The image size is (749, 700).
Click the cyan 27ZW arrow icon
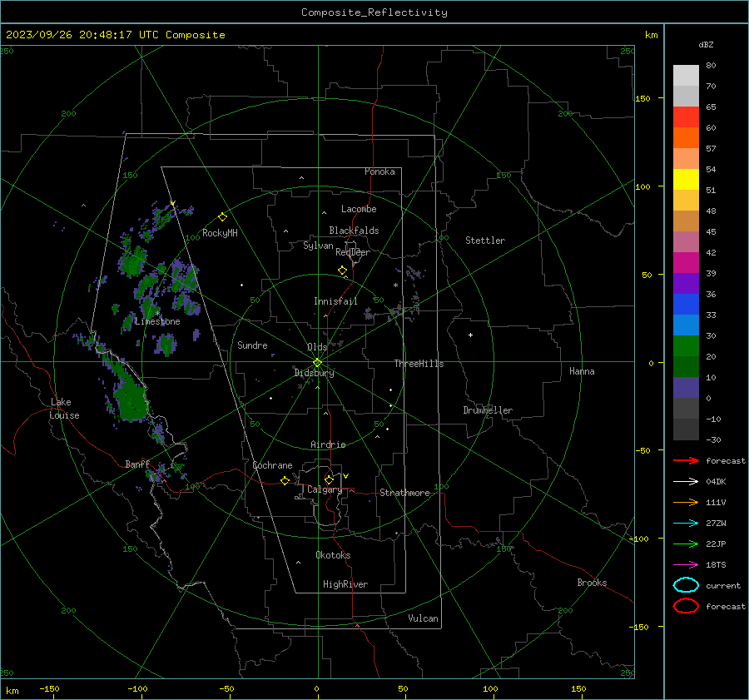click(686, 524)
